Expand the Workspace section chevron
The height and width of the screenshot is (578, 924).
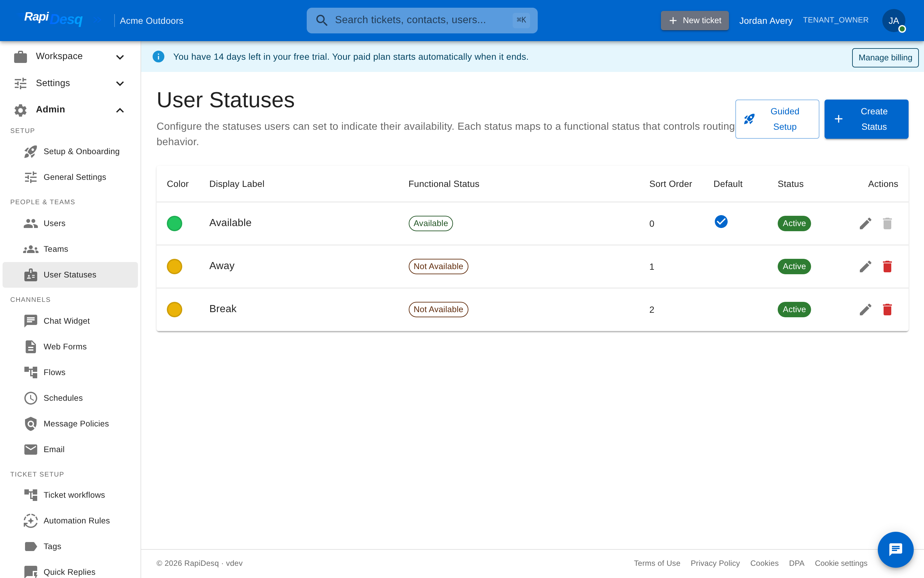point(120,57)
